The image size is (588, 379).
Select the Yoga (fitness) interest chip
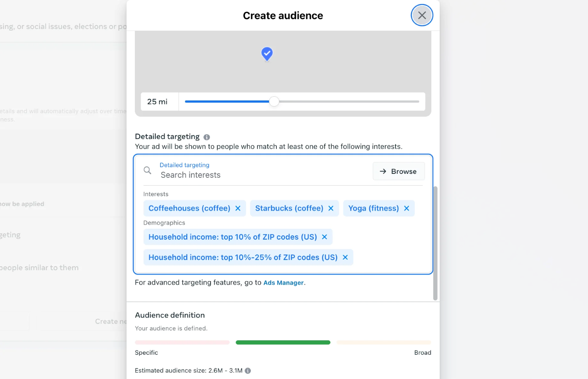(373, 208)
